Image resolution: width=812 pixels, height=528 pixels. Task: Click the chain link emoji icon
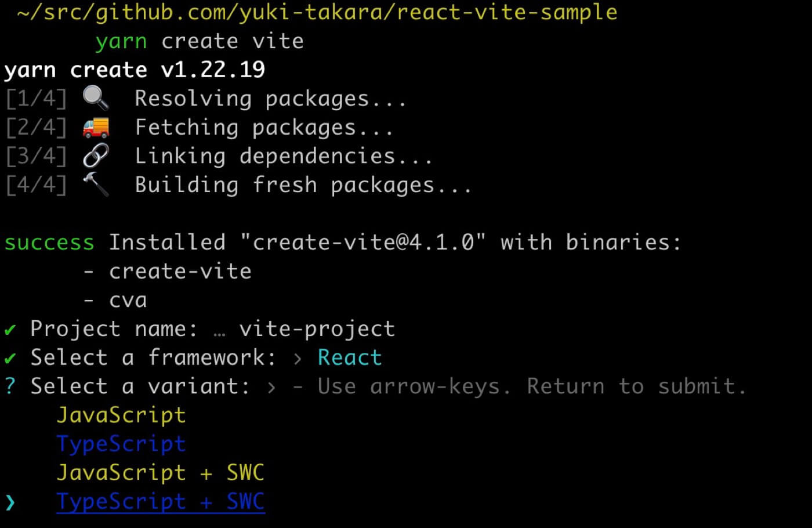coord(96,155)
